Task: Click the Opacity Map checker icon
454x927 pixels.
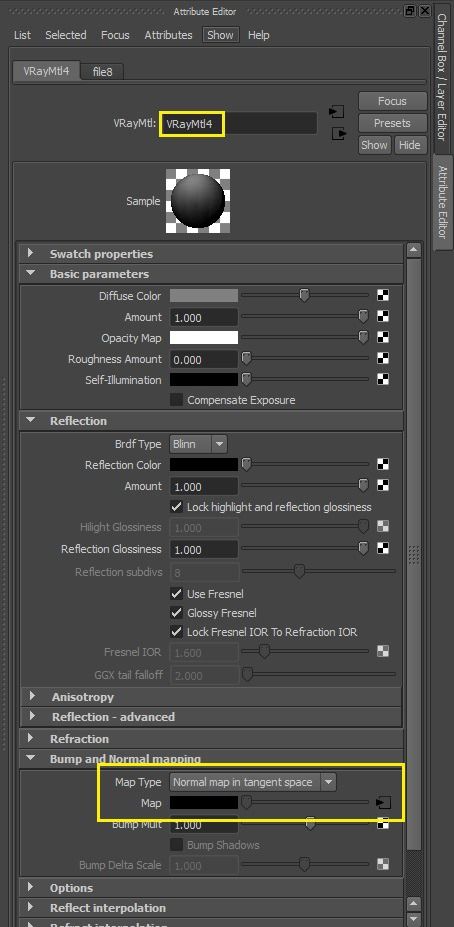Action: (383, 338)
